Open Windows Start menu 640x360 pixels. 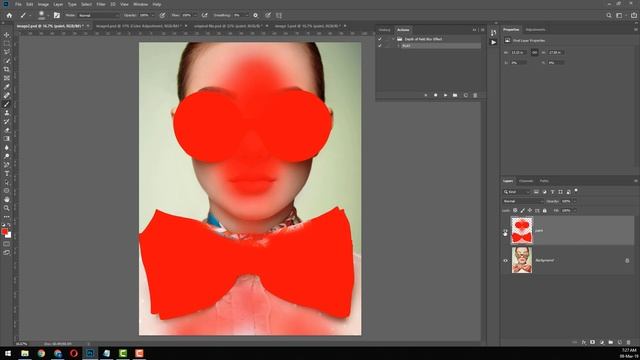(8, 353)
